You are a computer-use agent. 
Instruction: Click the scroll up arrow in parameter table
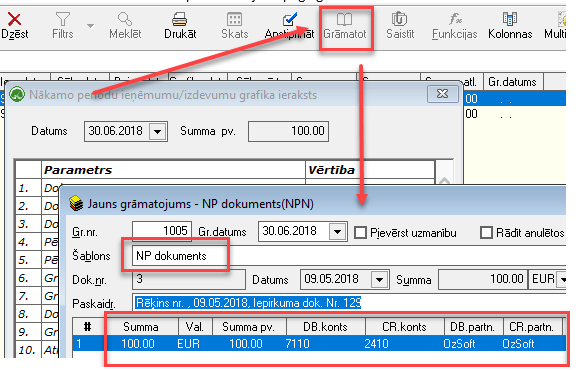coord(444,181)
